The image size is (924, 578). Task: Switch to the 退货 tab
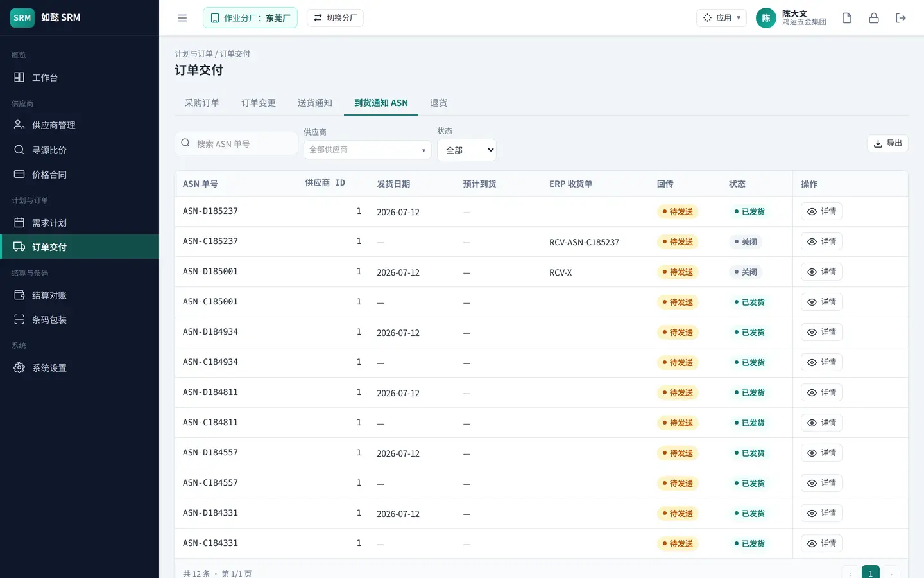click(439, 103)
